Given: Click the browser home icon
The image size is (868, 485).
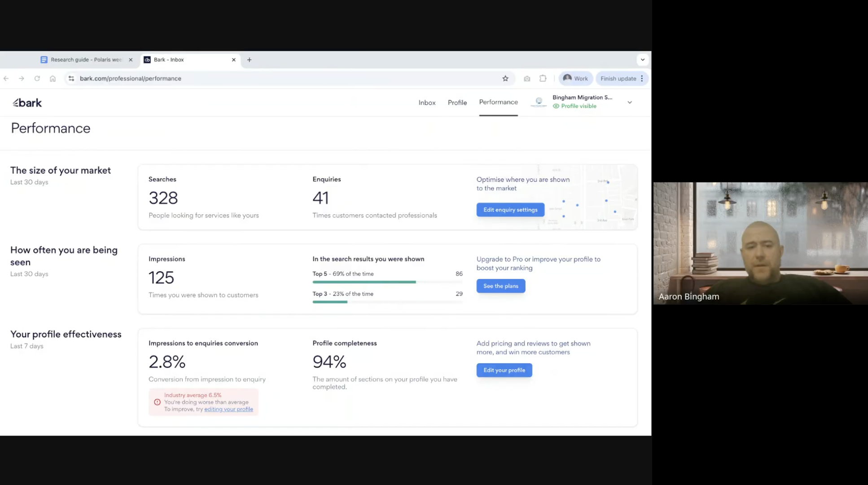Looking at the screenshot, I should 53,79.
